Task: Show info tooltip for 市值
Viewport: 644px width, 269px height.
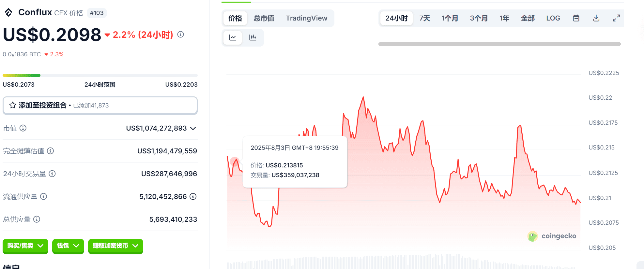Action: coord(23,128)
